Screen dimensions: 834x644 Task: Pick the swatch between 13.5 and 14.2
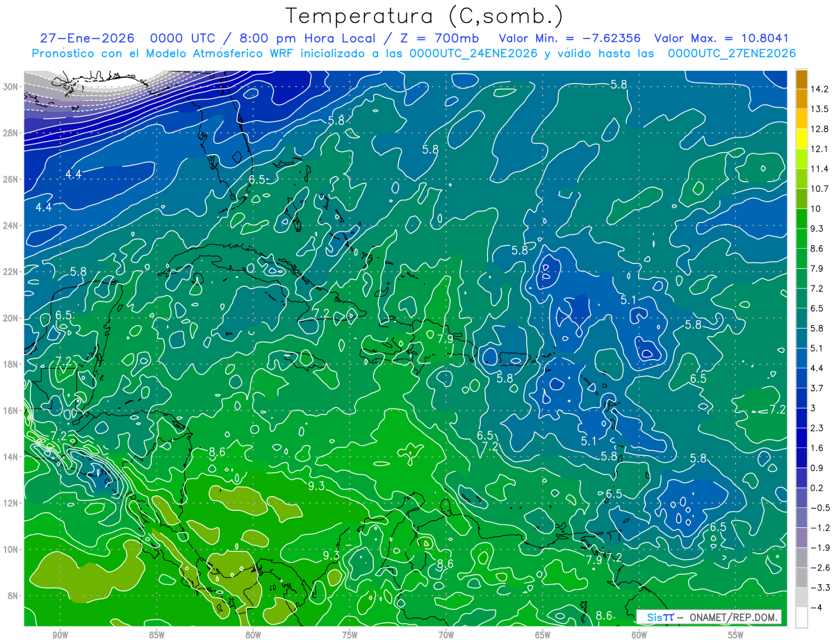click(801, 99)
